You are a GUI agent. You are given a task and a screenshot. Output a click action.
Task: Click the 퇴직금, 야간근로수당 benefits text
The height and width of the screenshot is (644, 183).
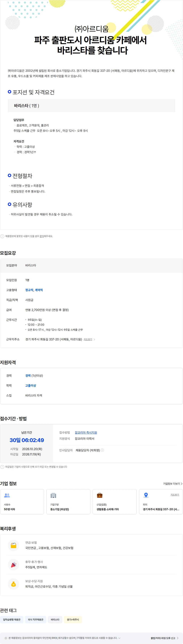tap(49, 586)
